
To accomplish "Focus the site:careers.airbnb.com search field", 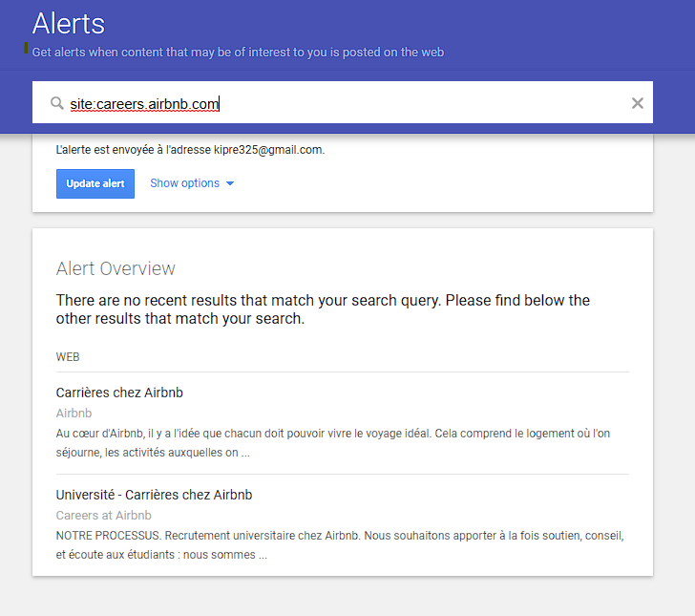I will coord(342,102).
